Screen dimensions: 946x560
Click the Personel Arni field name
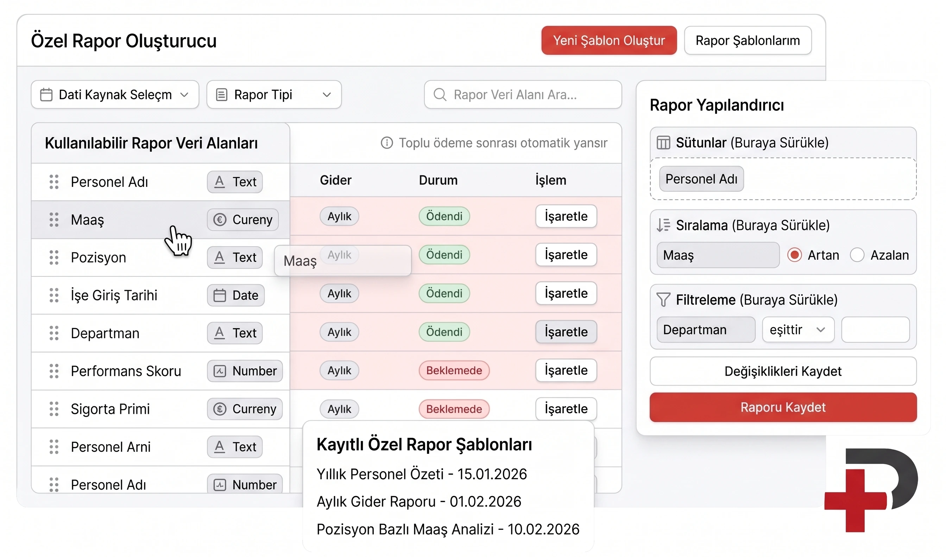pyautogui.click(x=111, y=447)
